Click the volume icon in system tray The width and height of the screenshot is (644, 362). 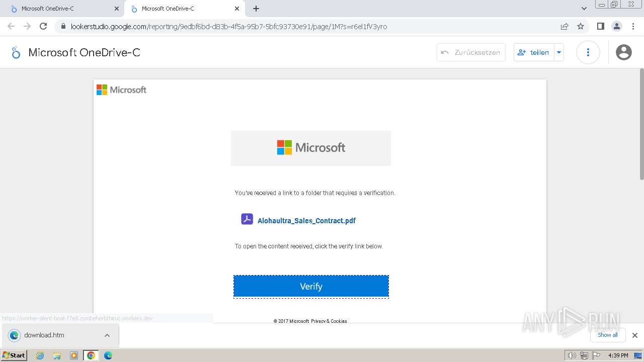572,355
